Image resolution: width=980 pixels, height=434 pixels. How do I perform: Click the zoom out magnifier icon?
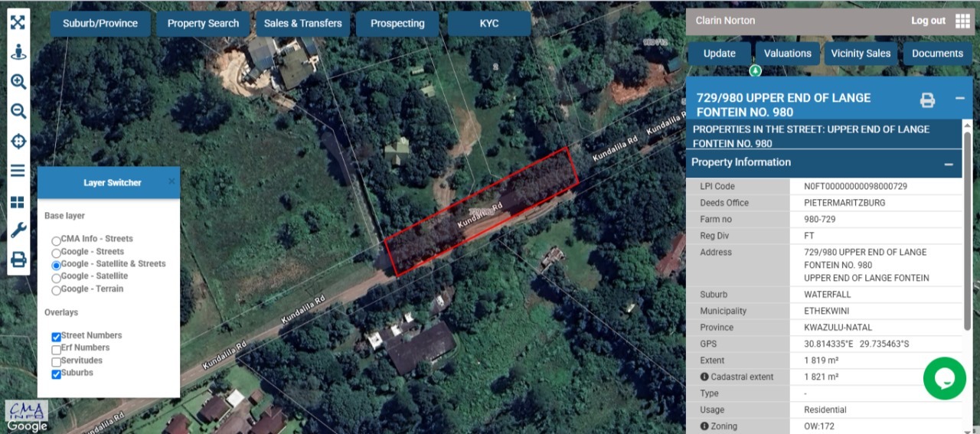[18, 112]
